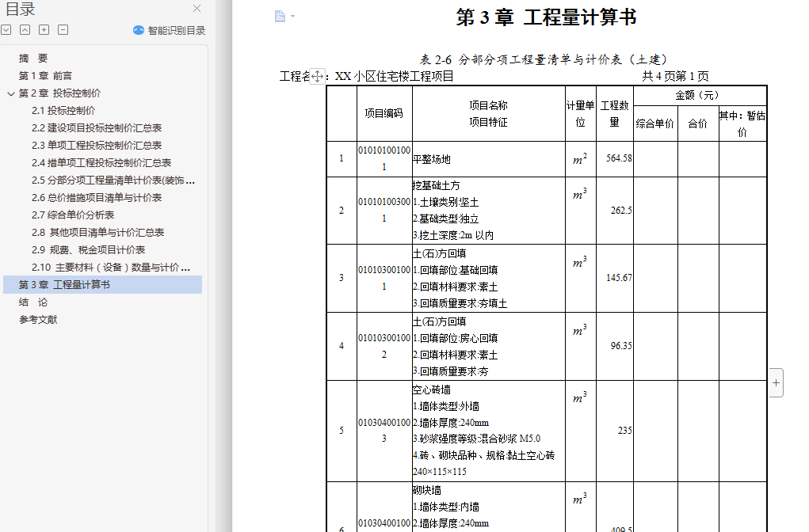Click the quantity value 262.5

[621, 211]
